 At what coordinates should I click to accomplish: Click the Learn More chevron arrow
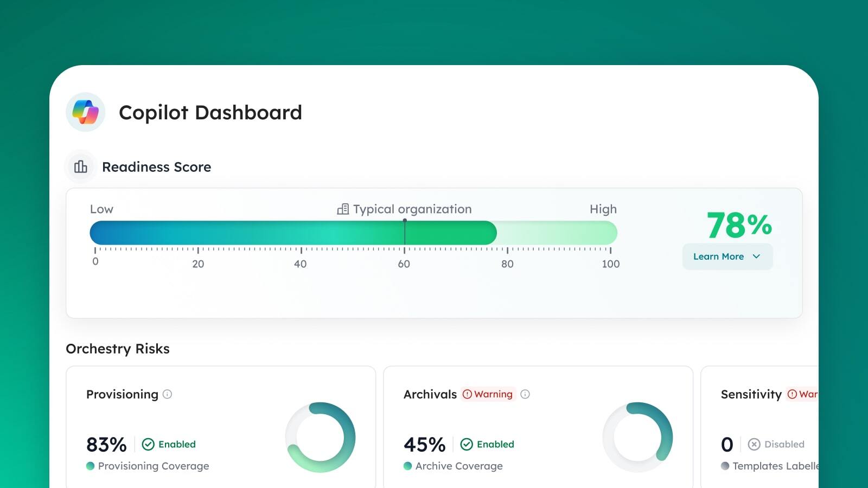point(756,256)
